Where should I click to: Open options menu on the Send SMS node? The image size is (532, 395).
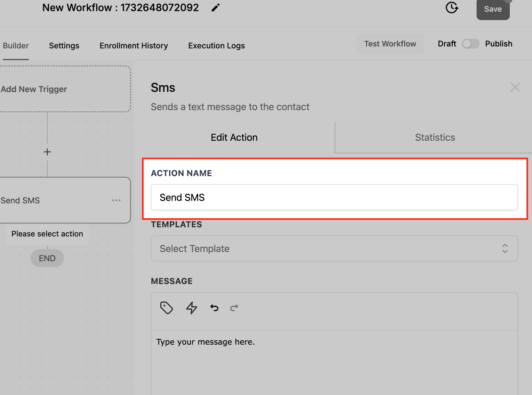(116, 200)
